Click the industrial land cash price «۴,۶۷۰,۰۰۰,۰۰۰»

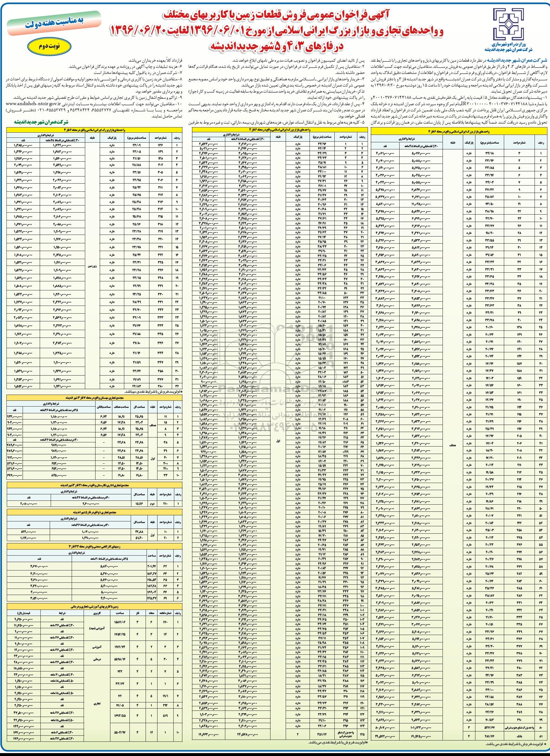click(x=39, y=566)
